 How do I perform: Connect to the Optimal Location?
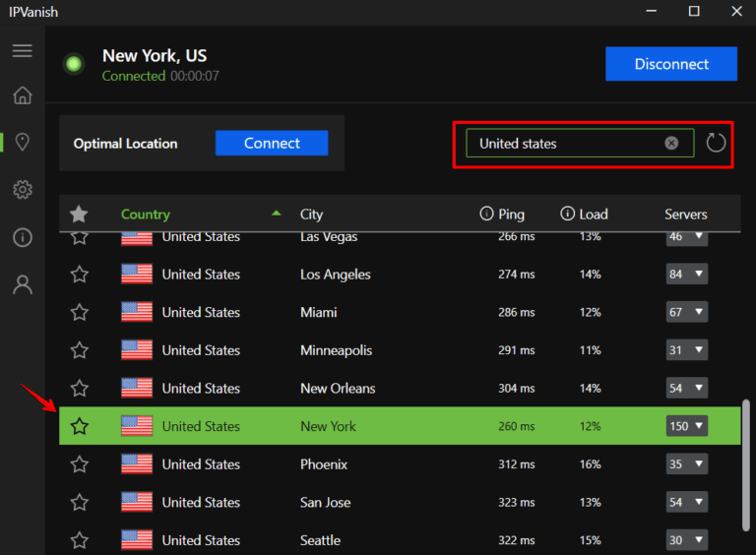click(272, 143)
